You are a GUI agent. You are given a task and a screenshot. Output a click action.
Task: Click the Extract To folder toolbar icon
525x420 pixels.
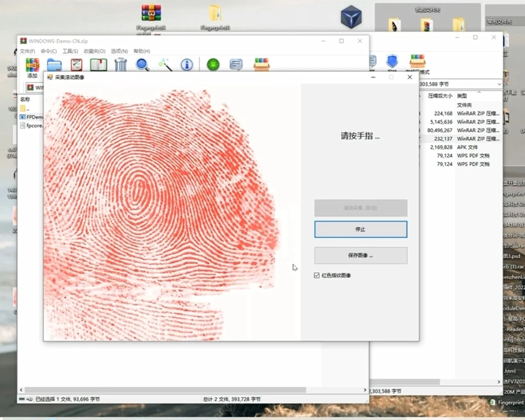(54, 65)
